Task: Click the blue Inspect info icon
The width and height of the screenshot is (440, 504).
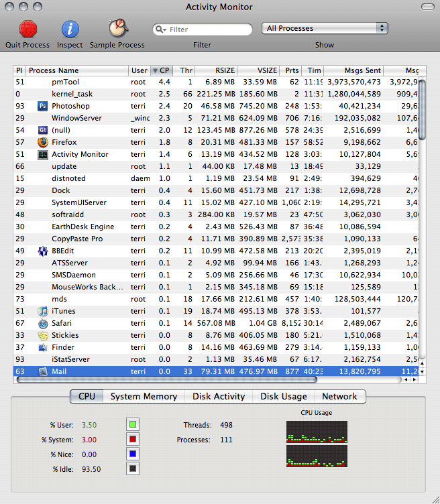Action: [x=70, y=29]
